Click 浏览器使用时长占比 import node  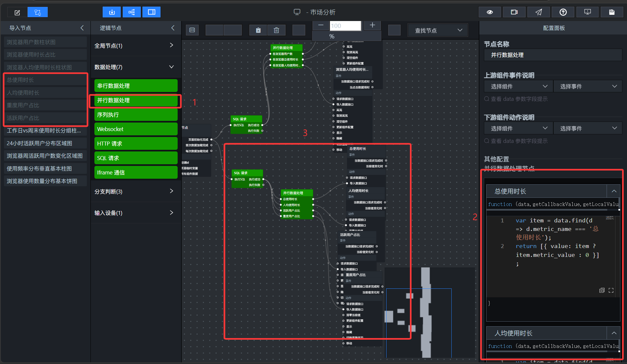click(45, 55)
